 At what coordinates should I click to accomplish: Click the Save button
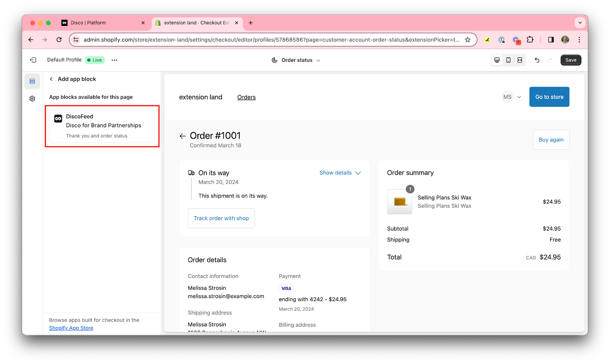[x=571, y=60]
